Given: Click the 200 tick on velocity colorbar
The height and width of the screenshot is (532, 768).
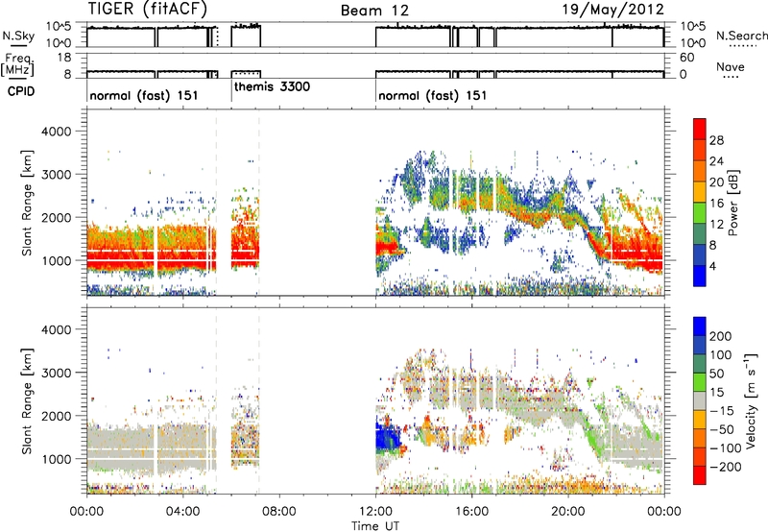Looking at the screenshot, I should point(721,336).
